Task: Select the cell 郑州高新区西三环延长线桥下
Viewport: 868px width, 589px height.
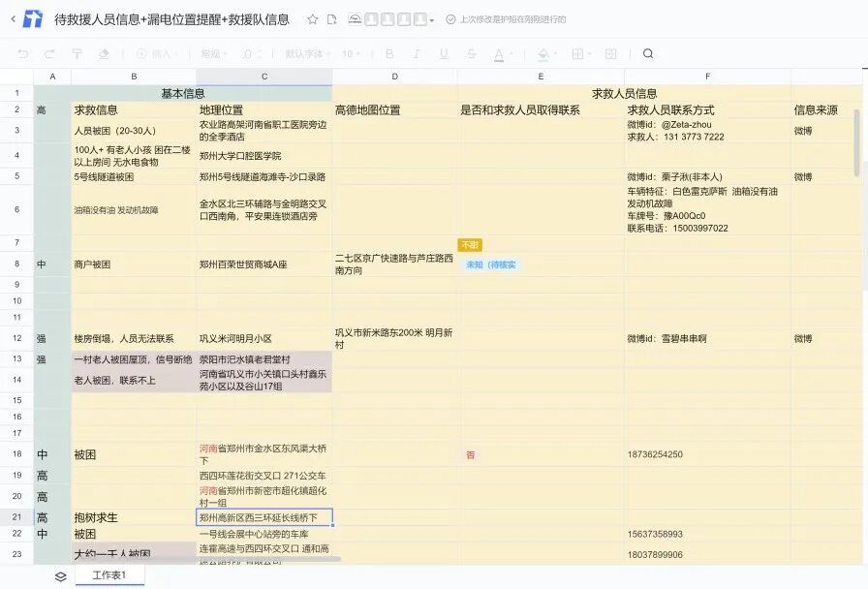Action: coord(264,517)
